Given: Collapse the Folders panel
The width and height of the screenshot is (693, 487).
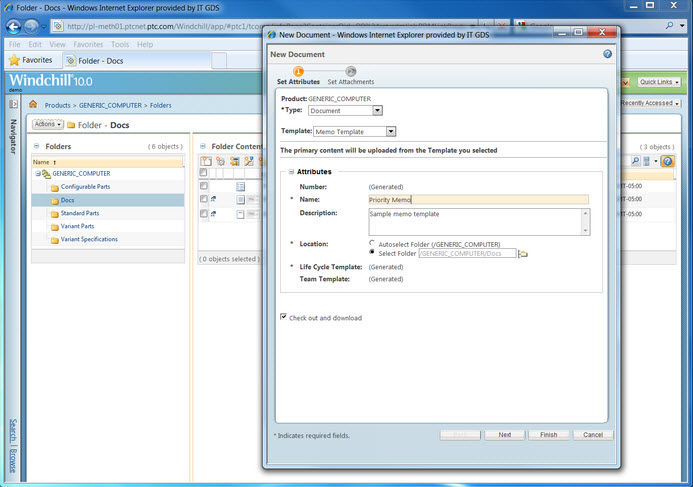Looking at the screenshot, I should click(37, 146).
